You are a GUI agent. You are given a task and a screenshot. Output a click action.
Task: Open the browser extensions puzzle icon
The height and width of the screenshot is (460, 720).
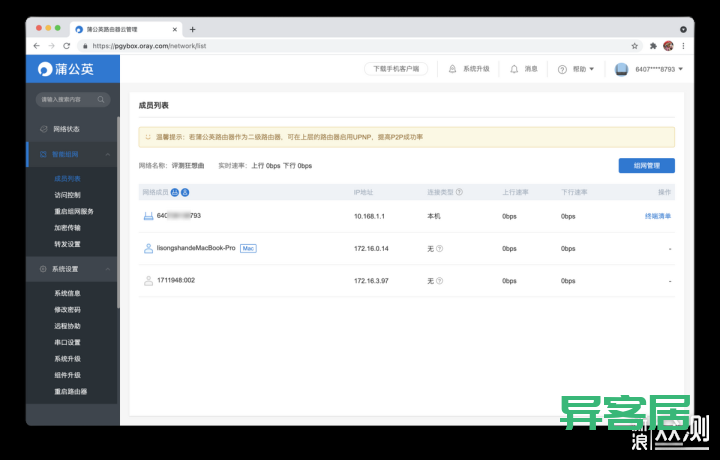click(x=653, y=46)
